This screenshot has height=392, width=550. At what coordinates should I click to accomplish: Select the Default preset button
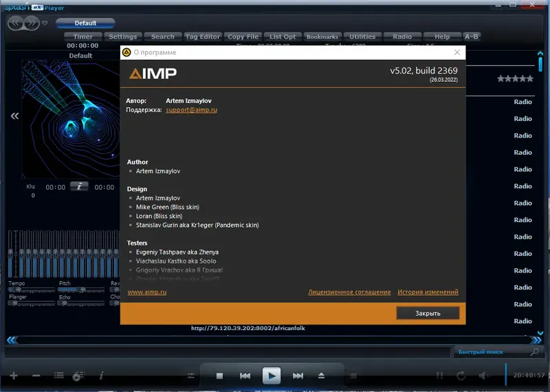85,23
